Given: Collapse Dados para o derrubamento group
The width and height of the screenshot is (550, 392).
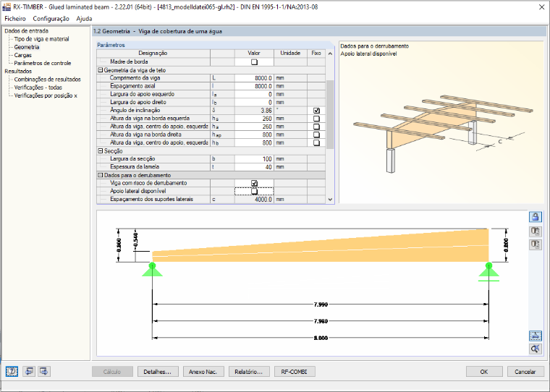Looking at the screenshot, I should pyautogui.click(x=101, y=175).
